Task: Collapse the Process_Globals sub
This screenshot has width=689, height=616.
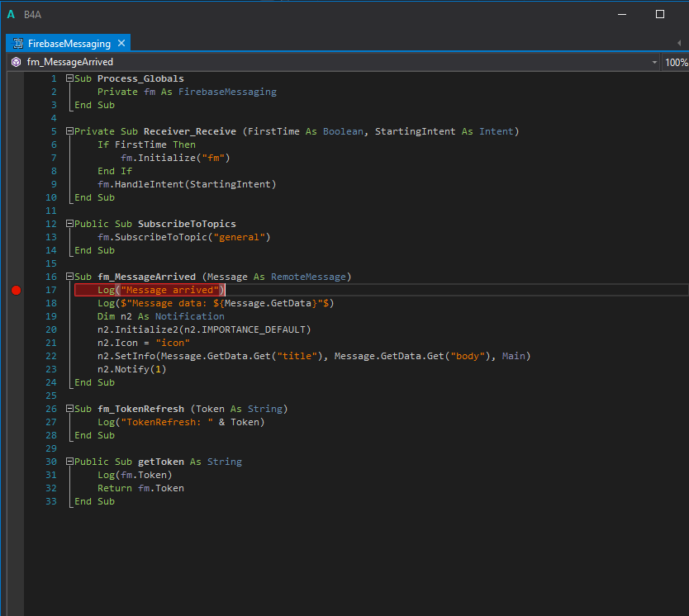Action: coord(70,78)
